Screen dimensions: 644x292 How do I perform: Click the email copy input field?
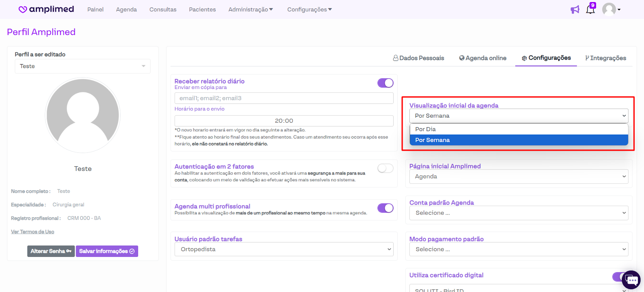284,98
